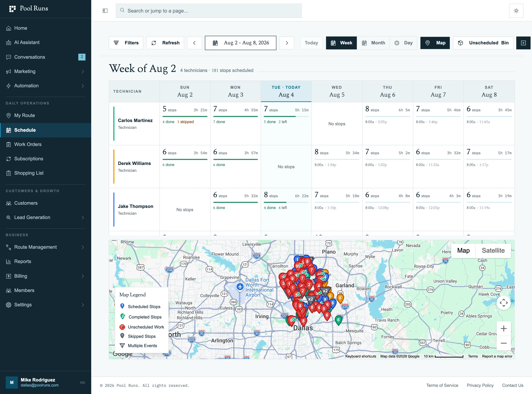Go to My Route page
532x394 pixels.
click(46, 115)
